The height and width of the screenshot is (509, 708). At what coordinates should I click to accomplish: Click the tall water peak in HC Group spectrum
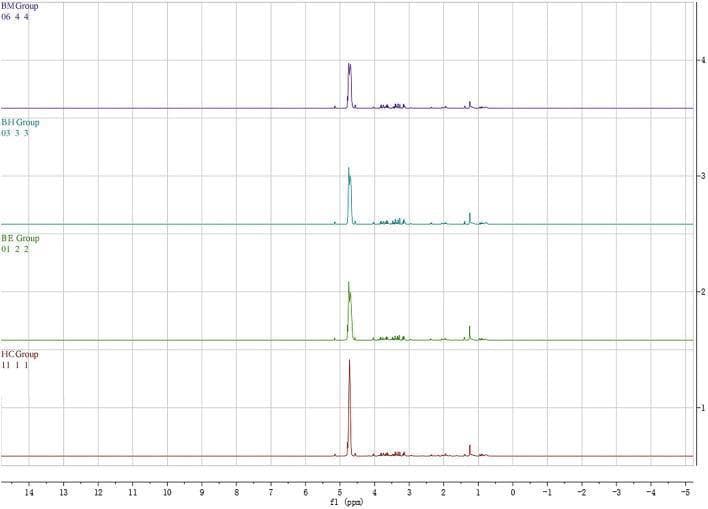(x=349, y=406)
